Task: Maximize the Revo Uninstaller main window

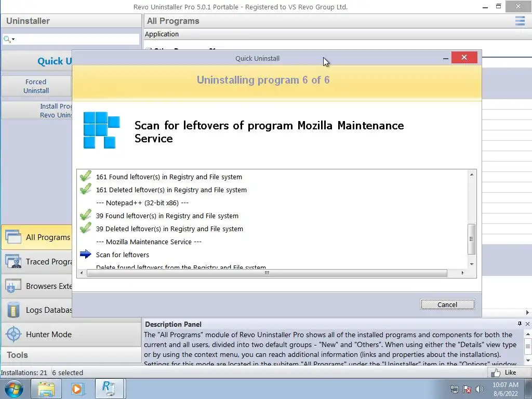Action: [498, 6]
